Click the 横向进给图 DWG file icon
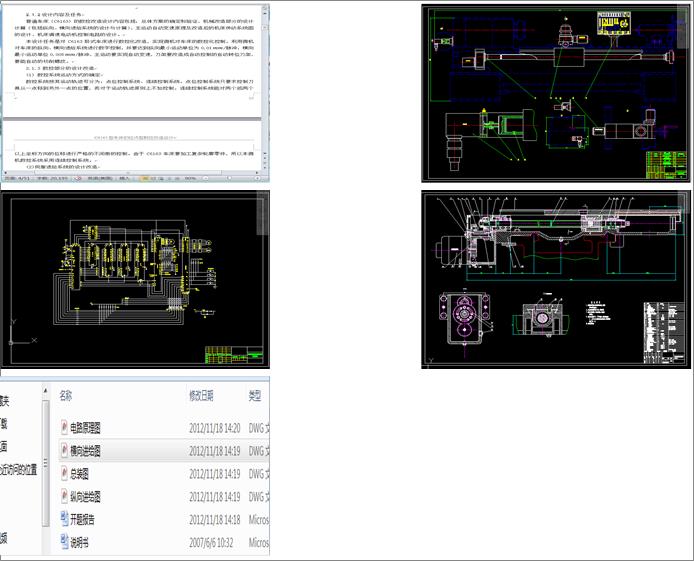694x561 pixels. (x=65, y=450)
